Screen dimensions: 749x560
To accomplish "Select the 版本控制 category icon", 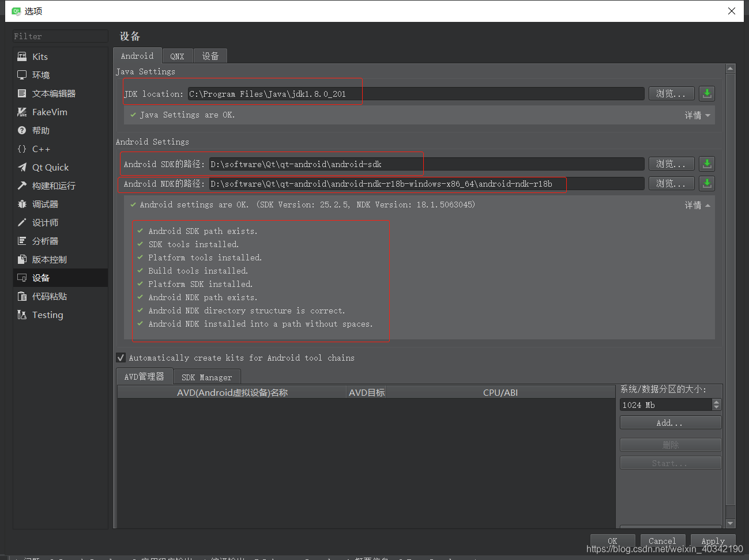I will pyautogui.click(x=22, y=259).
